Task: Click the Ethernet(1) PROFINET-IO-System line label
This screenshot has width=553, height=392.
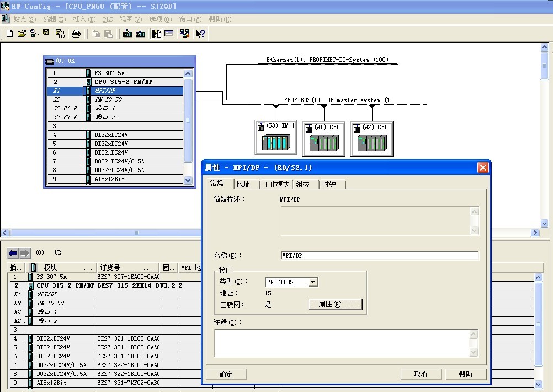Action: click(x=327, y=60)
